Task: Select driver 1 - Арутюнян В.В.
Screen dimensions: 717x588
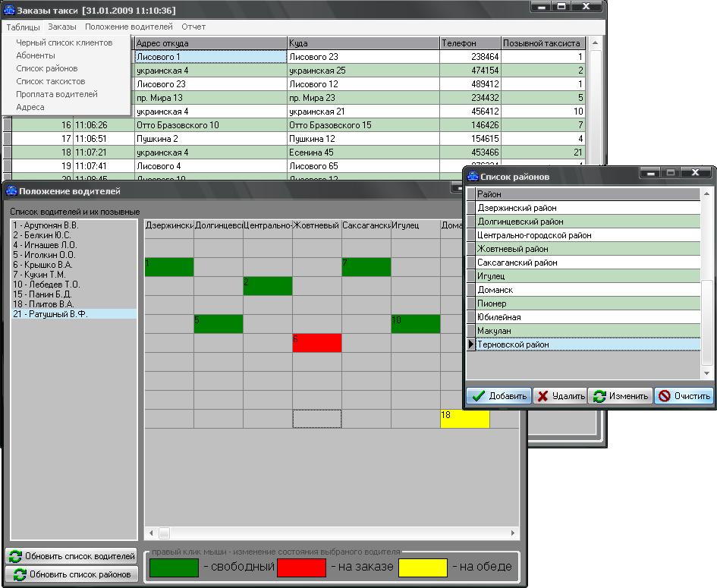Action: [74, 225]
